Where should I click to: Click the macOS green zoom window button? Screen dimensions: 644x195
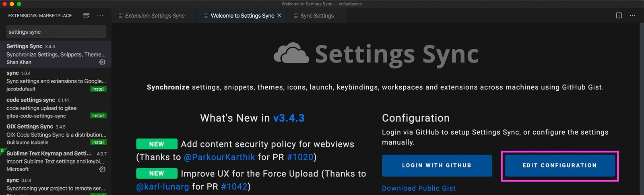19,4
